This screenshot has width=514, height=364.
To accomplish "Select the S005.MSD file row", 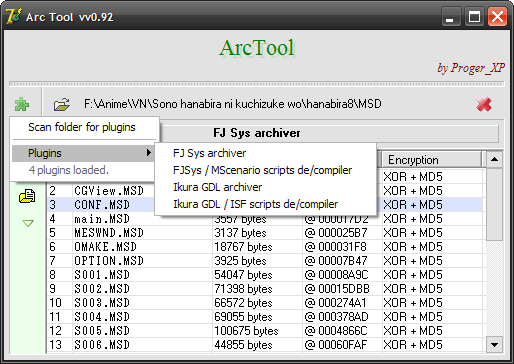I will click(x=265, y=331).
